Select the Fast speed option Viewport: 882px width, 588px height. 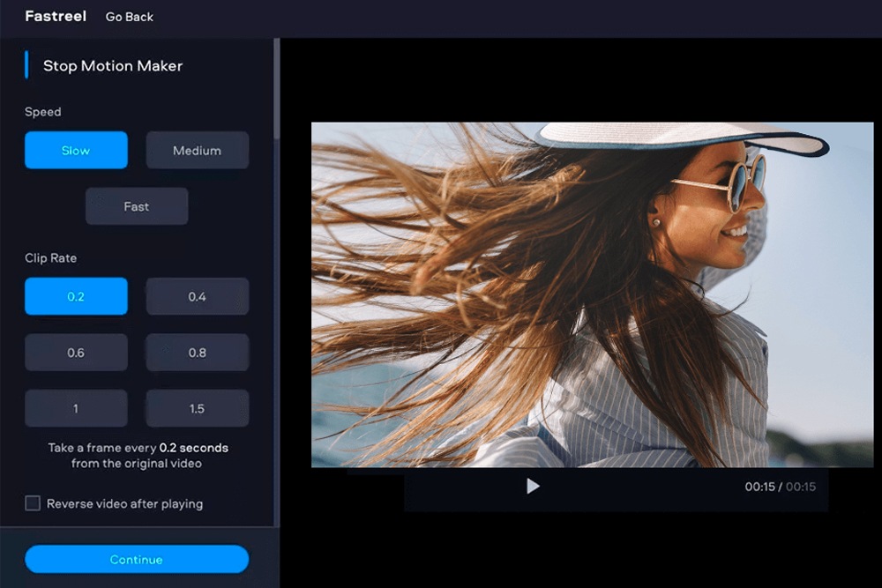coord(136,205)
